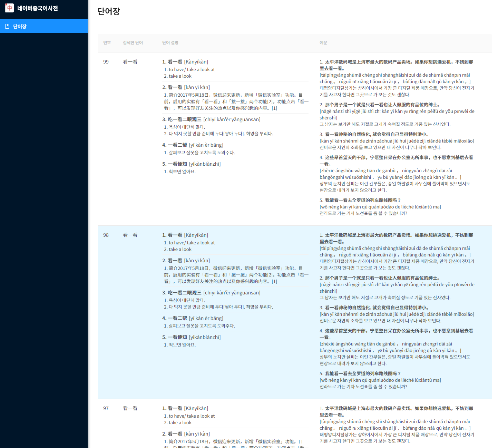The height and width of the screenshot is (448, 498).
Task: Click heading 2. 看一看 [kàn yī kàn] in row 98
Action: 186,261
